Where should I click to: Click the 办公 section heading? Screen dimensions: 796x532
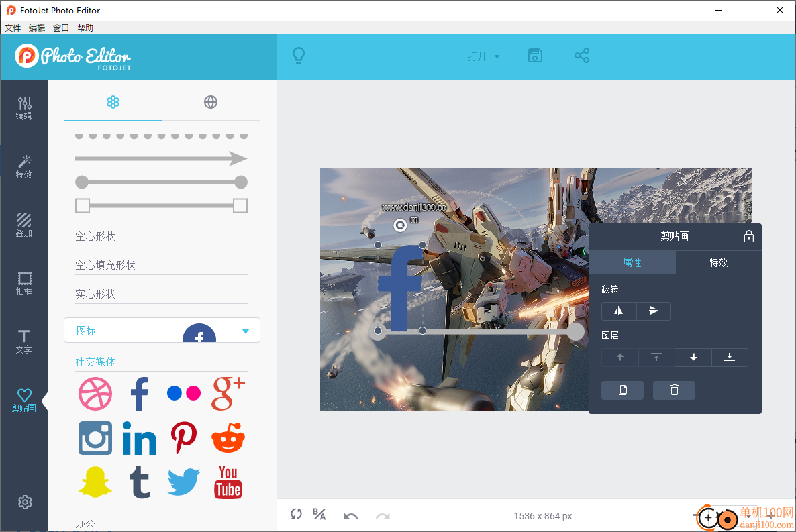(x=85, y=523)
